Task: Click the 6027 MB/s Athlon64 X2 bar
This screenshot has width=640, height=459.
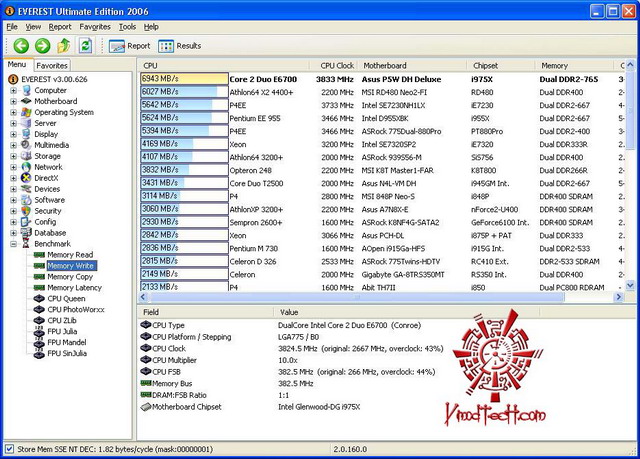Action: [184, 92]
